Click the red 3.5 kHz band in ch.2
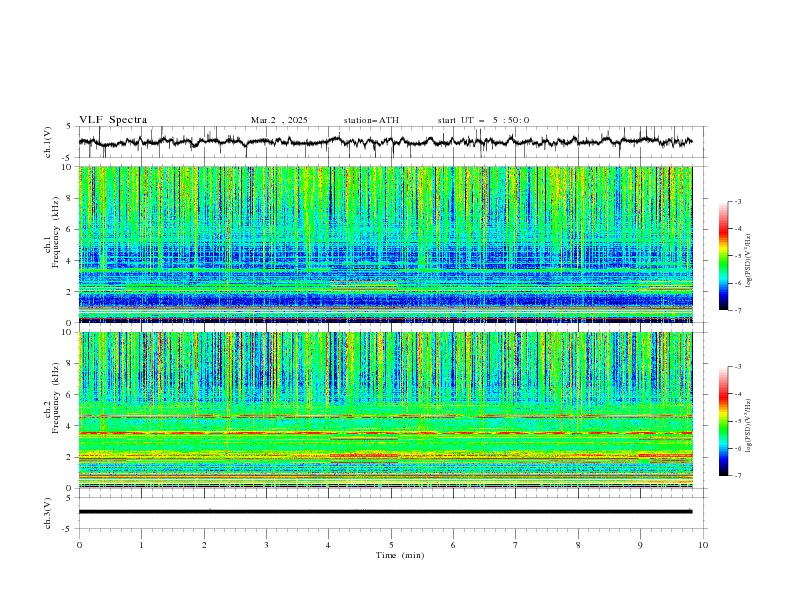The height and width of the screenshot is (612, 792). point(385,433)
